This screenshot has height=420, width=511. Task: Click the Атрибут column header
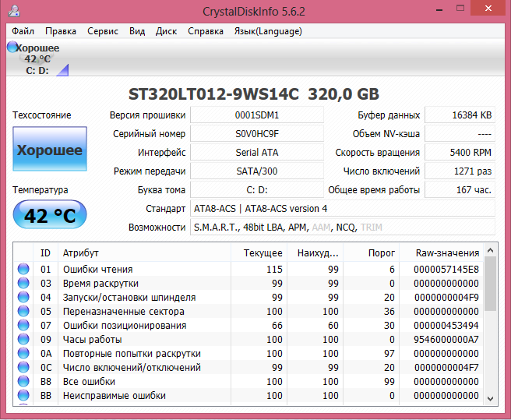[x=144, y=252]
